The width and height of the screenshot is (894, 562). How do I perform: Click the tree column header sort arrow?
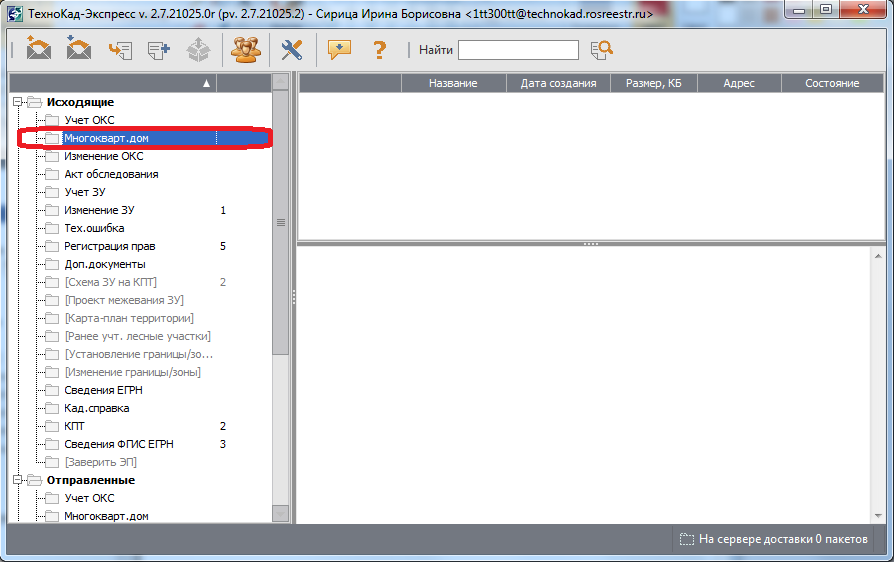point(206,83)
